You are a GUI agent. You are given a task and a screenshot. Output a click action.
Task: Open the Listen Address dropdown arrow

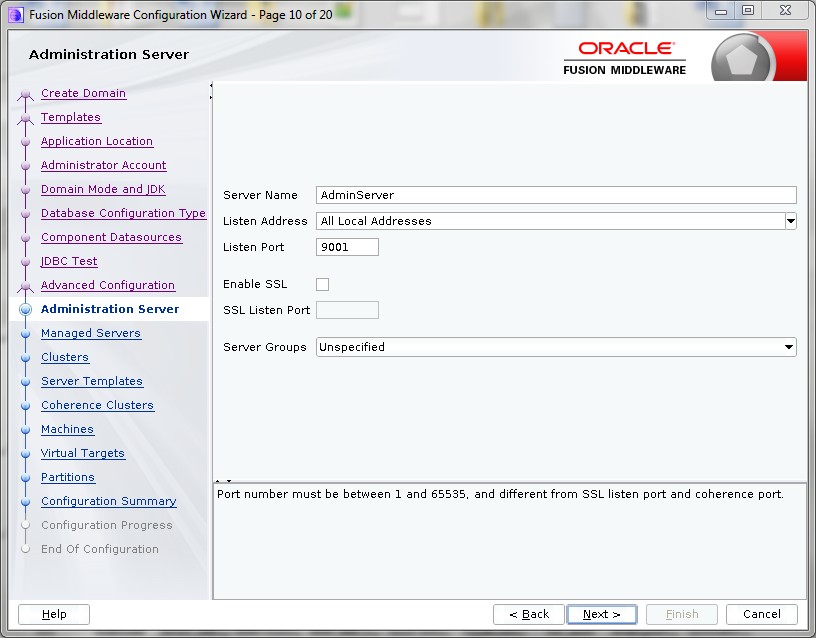point(790,221)
